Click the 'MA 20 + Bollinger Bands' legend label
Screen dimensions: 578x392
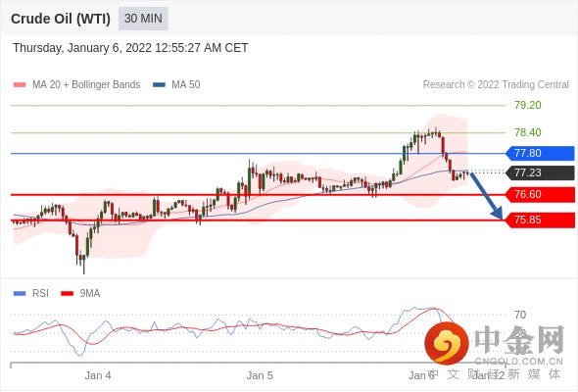click(86, 85)
